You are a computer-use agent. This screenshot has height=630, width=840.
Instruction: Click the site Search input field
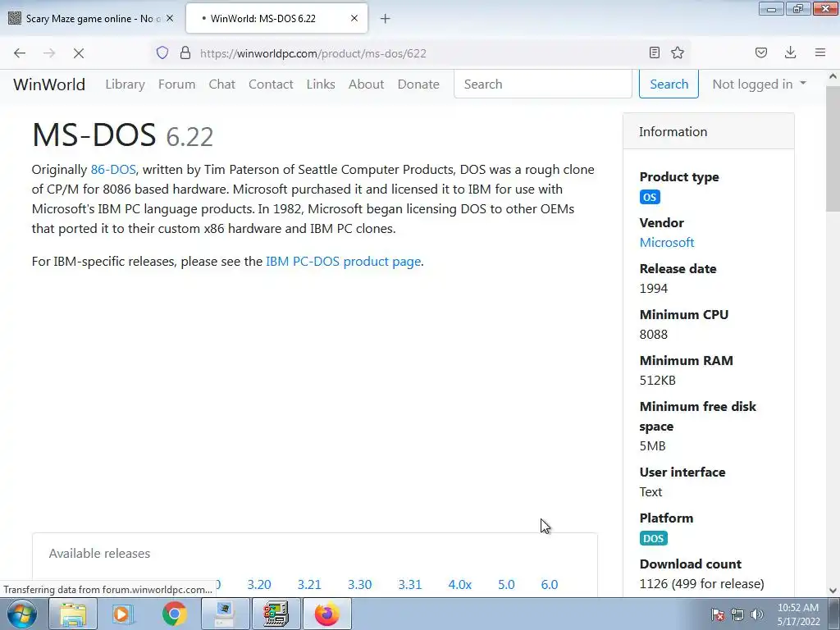(x=543, y=84)
